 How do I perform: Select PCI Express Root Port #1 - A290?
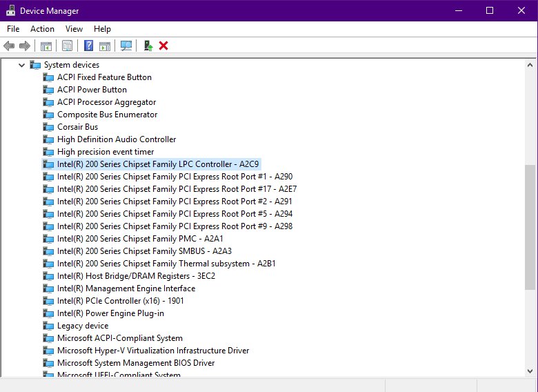[175, 177]
